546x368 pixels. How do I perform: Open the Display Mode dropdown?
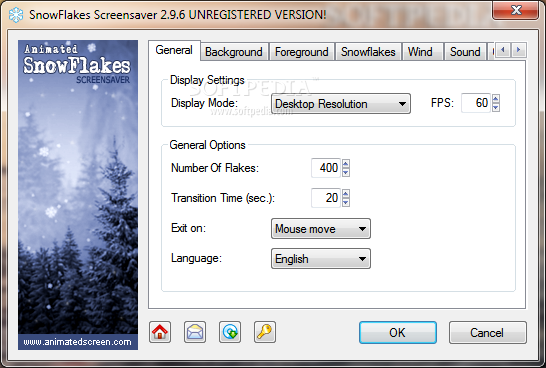(x=341, y=103)
